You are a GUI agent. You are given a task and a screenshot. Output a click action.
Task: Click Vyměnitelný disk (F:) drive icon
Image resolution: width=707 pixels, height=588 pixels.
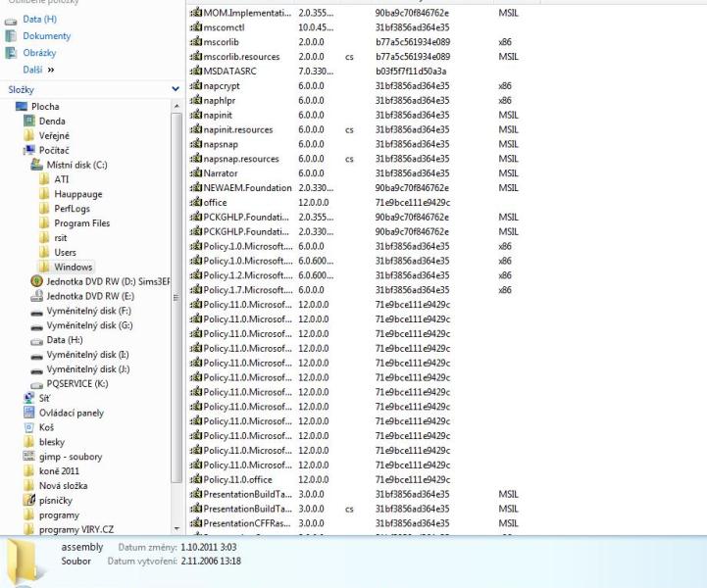36,312
